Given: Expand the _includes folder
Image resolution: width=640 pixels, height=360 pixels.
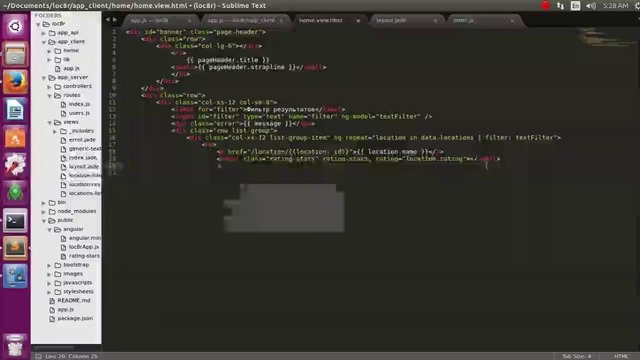Looking at the screenshot, I should coord(56,131).
